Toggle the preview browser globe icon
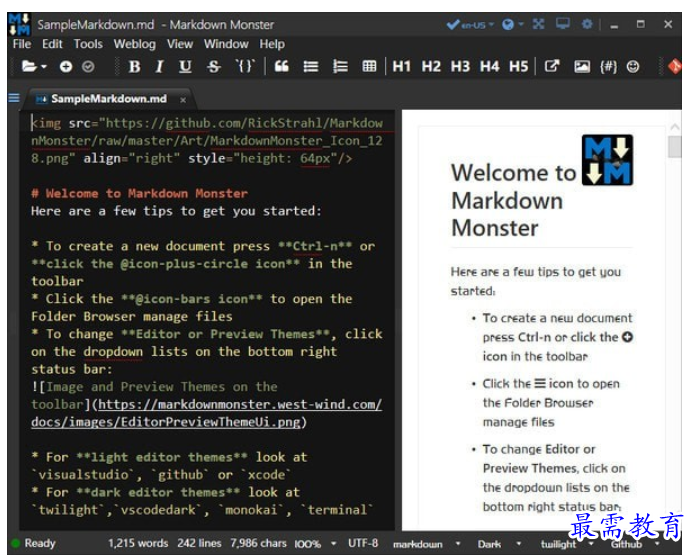Viewport: 692px width, 557px height. (x=508, y=24)
